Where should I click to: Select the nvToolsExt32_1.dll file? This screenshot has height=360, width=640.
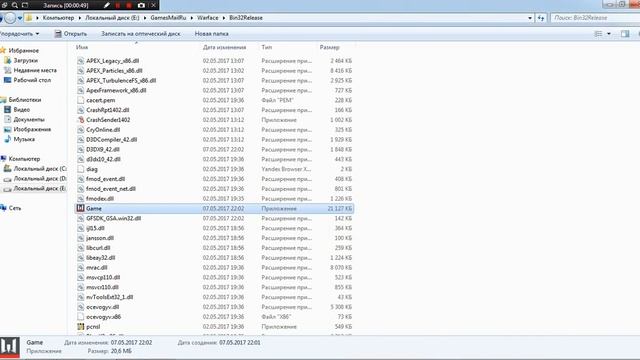(109, 297)
